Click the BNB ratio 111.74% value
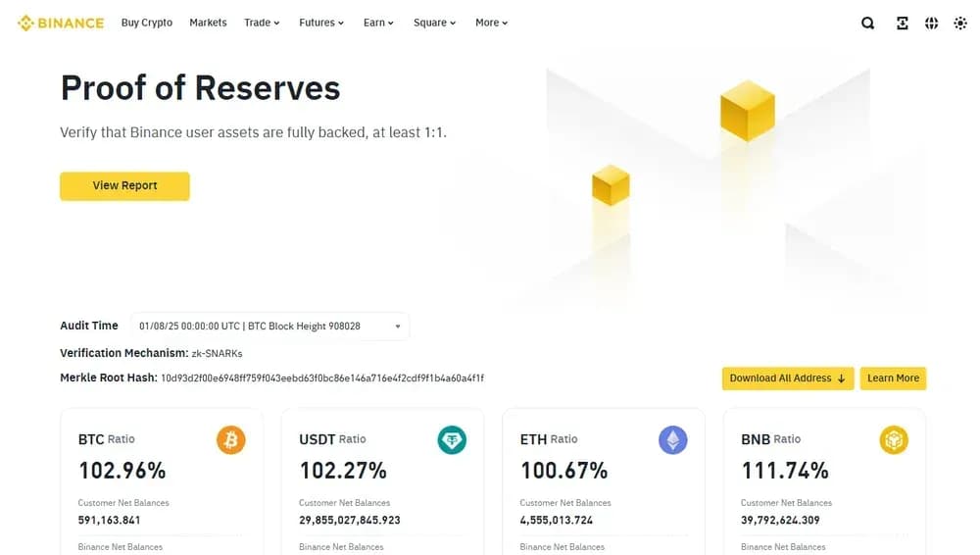The image size is (980, 555). coord(785,471)
